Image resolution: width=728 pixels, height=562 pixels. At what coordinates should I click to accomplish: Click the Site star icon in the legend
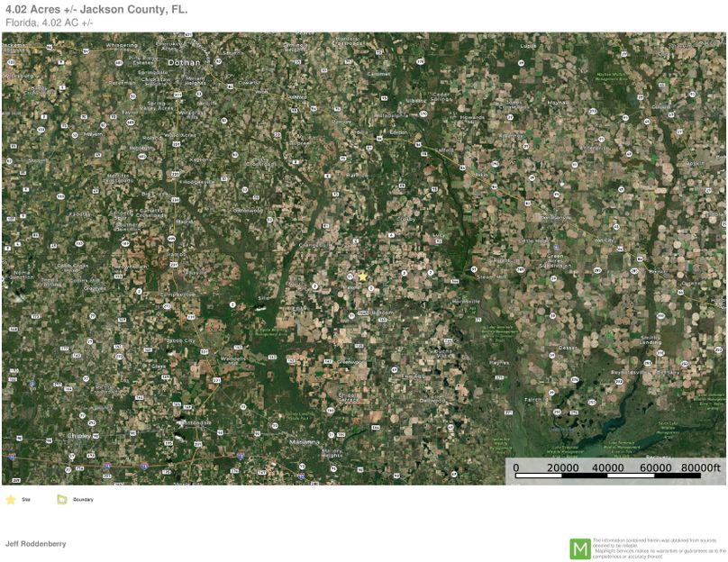pyautogui.click(x=11, y=498)
